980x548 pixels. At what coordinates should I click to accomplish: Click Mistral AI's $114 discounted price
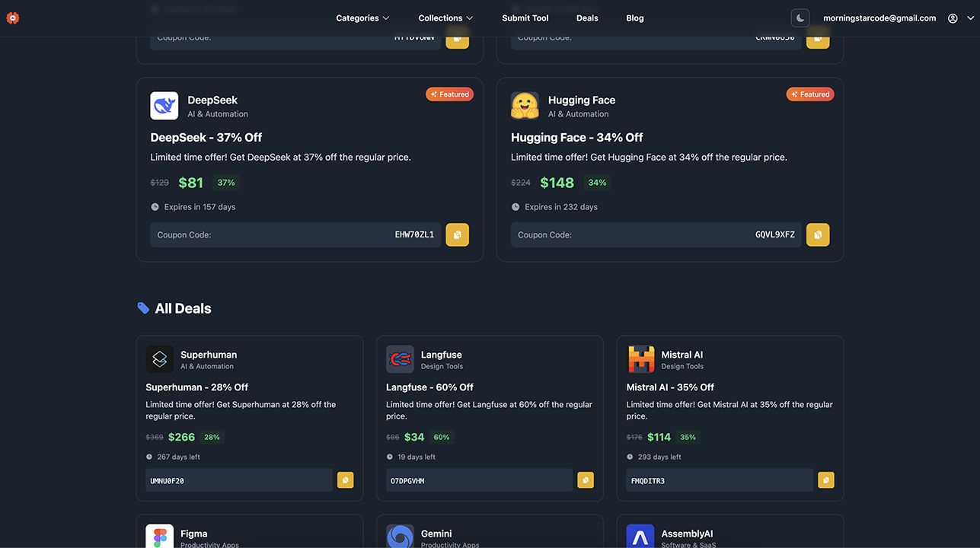(x=659, y=437)
